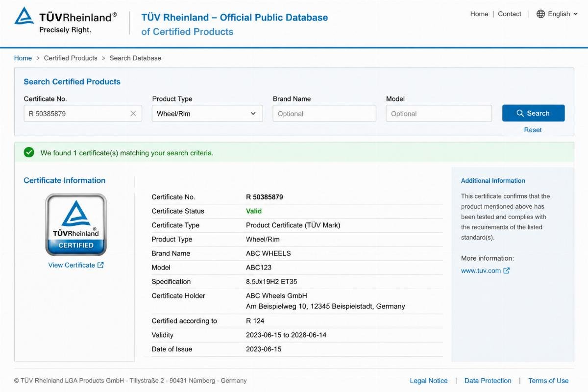Click the found 1 certificate(s) message
This screenshot has height=392, width=588.
[127, 153]
